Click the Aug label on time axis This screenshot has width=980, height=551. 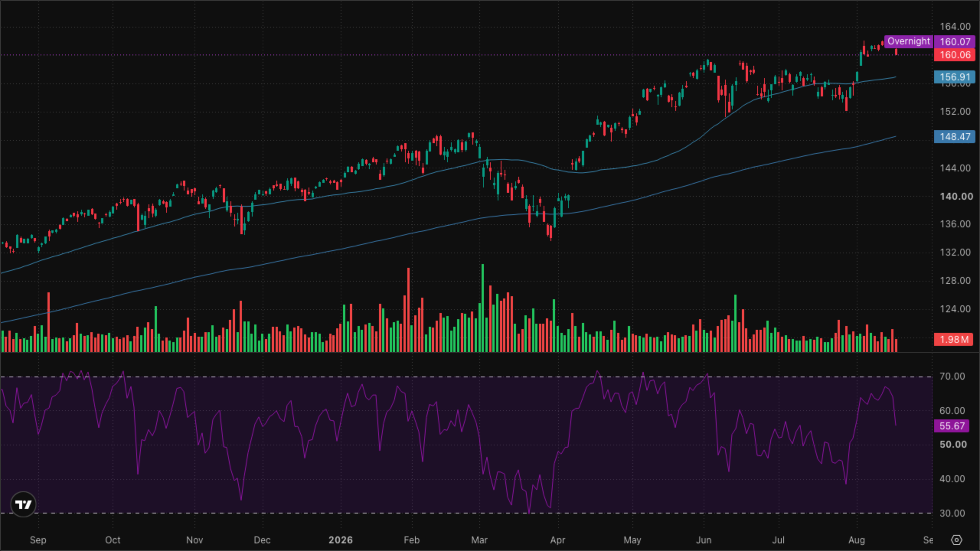click(857, 540)
